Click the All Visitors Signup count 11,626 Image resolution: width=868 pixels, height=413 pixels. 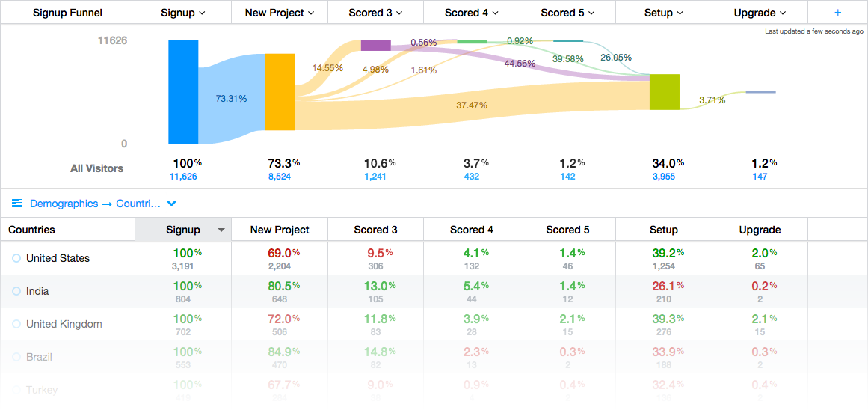click(183, 177)
